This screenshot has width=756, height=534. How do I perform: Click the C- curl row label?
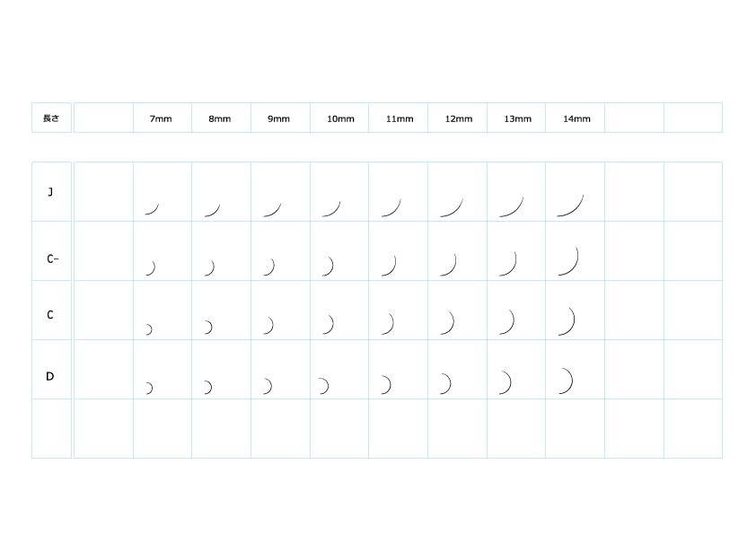coord(51,258)
